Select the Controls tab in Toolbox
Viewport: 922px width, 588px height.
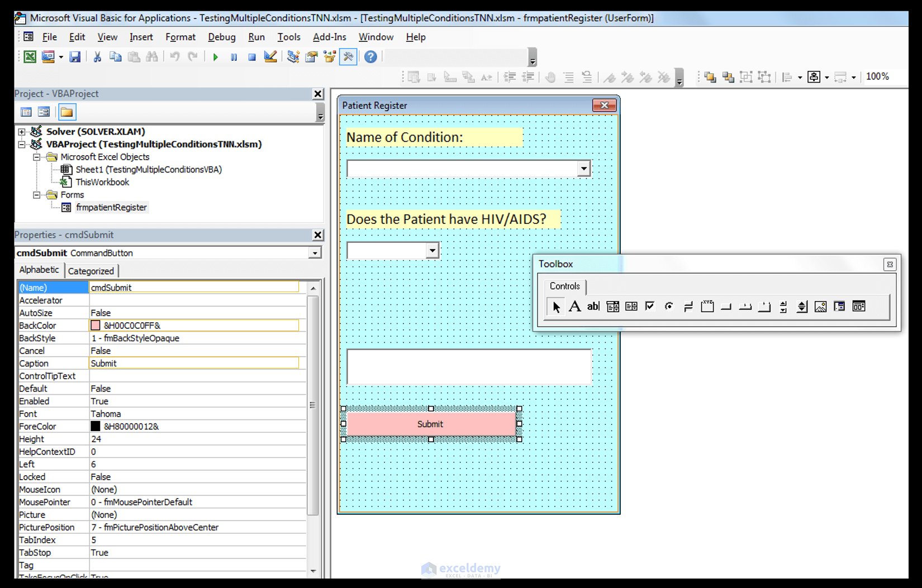click(x=565, y=286)
